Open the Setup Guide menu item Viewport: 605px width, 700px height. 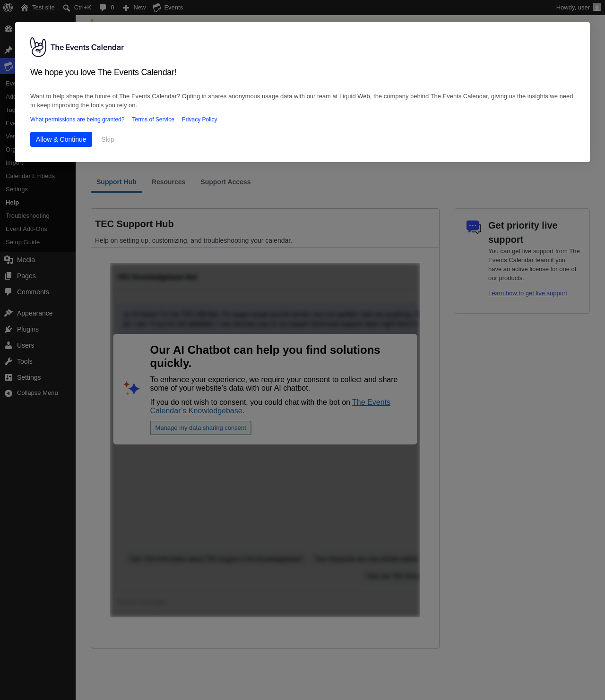coord(23,242)
